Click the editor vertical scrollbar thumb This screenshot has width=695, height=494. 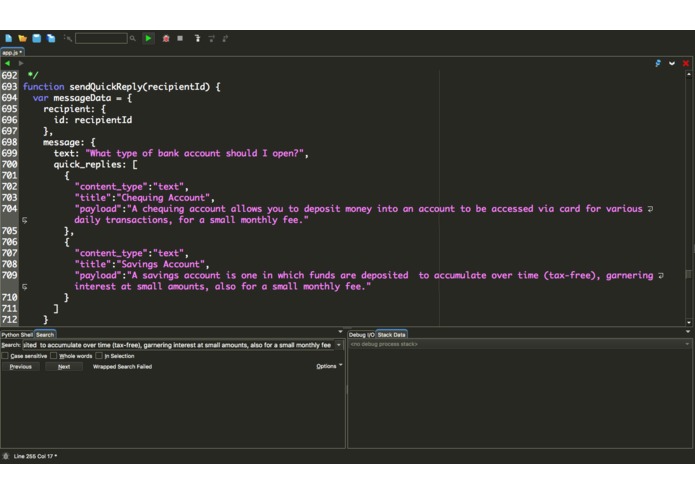[x=688, y=274]
